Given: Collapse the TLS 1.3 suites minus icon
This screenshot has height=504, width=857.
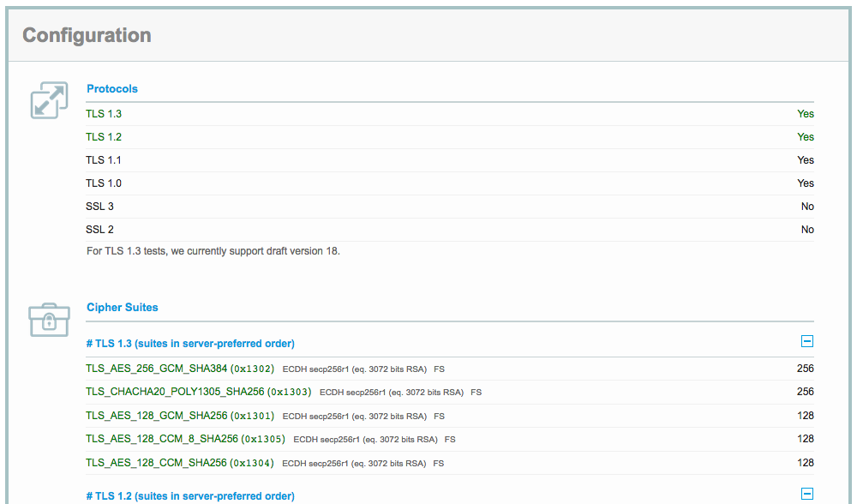Looking at the screenshot, I should [807, 342].
